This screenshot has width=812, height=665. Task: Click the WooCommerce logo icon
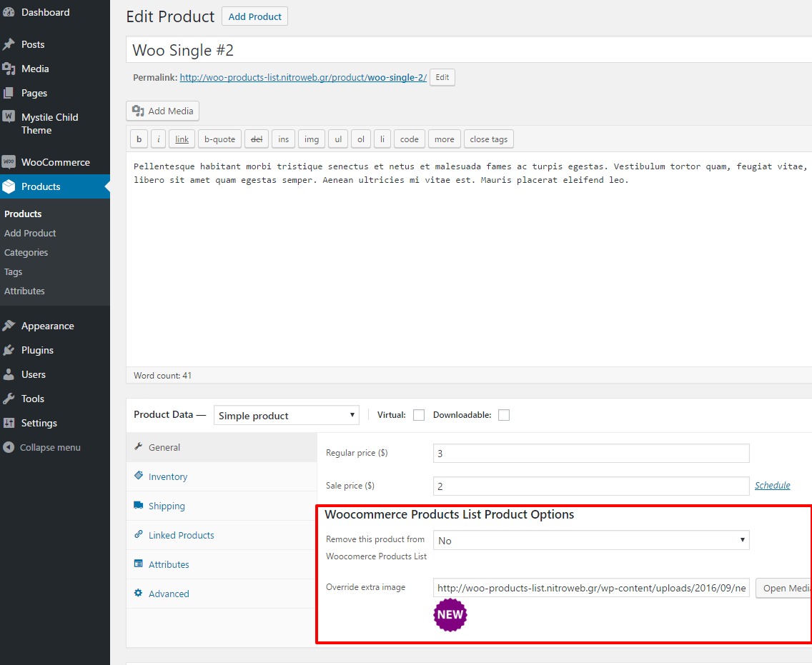[9, 162]
